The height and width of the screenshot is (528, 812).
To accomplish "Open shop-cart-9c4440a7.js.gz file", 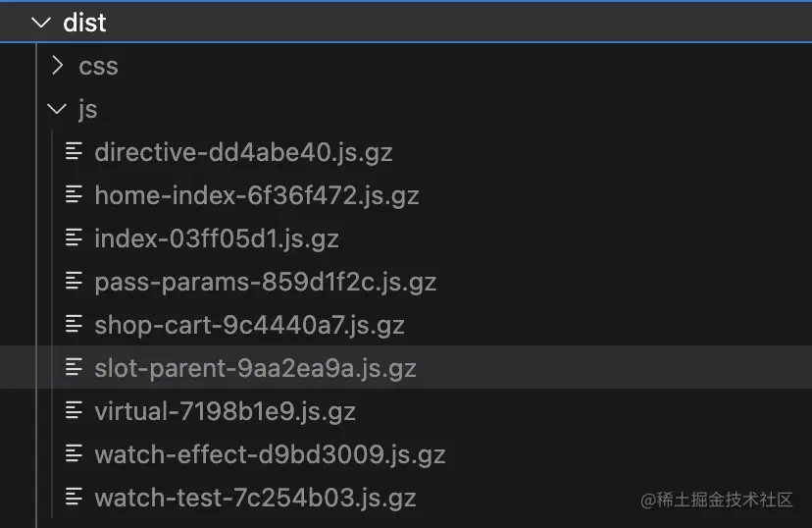I will pos(249,325).
